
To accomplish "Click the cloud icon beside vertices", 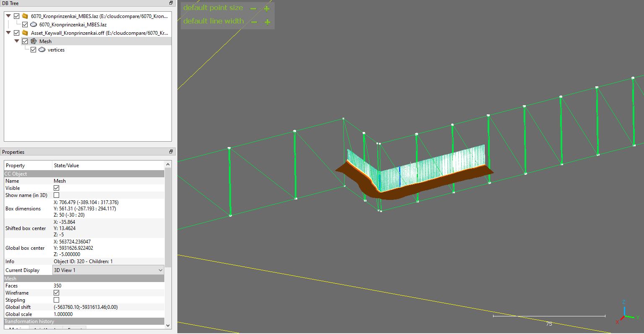I will (x=42, y=49).
